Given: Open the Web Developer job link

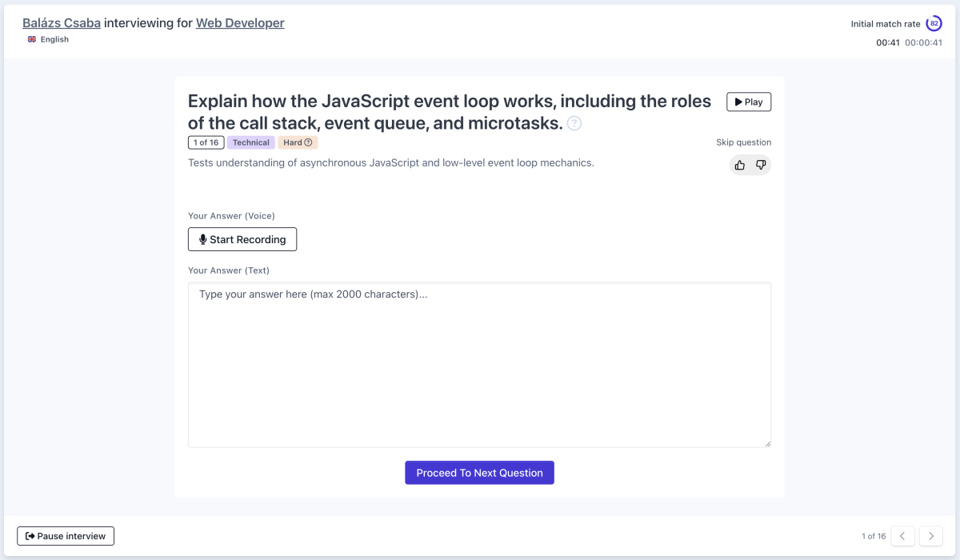Looking at the screenshot, I should (240, 22).
